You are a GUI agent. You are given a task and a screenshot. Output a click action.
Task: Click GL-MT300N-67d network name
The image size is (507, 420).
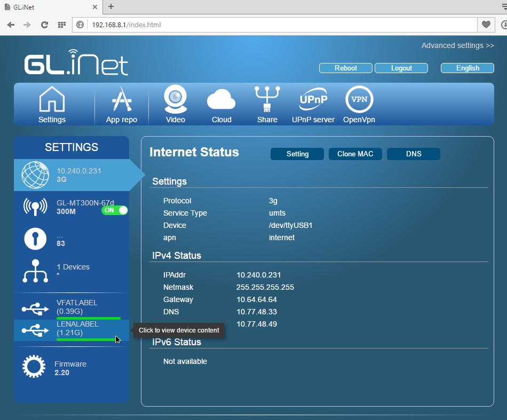pyautogui.click(x=85, y=203)
